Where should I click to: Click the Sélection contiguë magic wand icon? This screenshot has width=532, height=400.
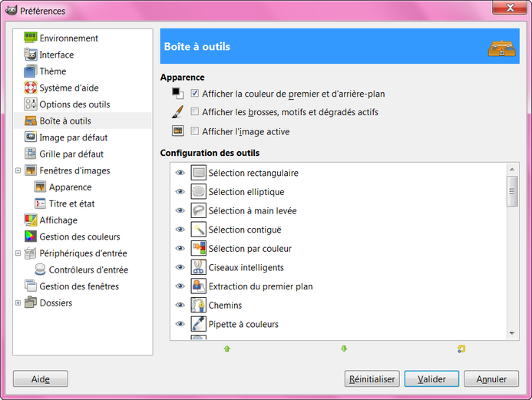[199, 230]
